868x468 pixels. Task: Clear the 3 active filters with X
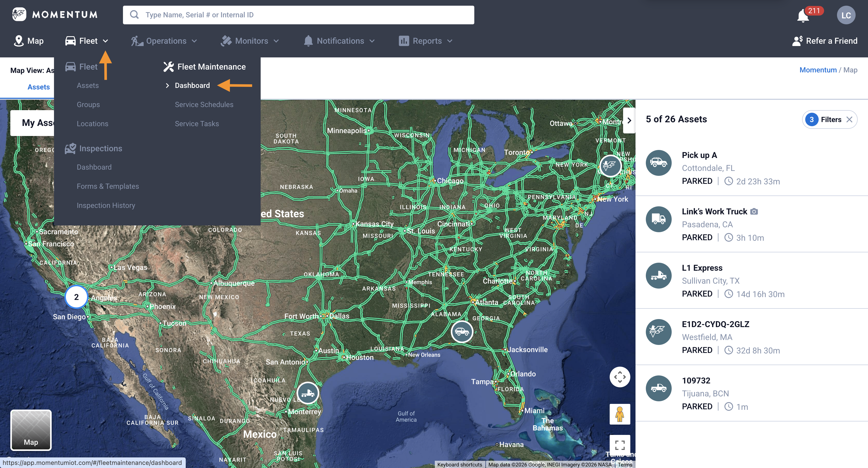tap(849, 119)
